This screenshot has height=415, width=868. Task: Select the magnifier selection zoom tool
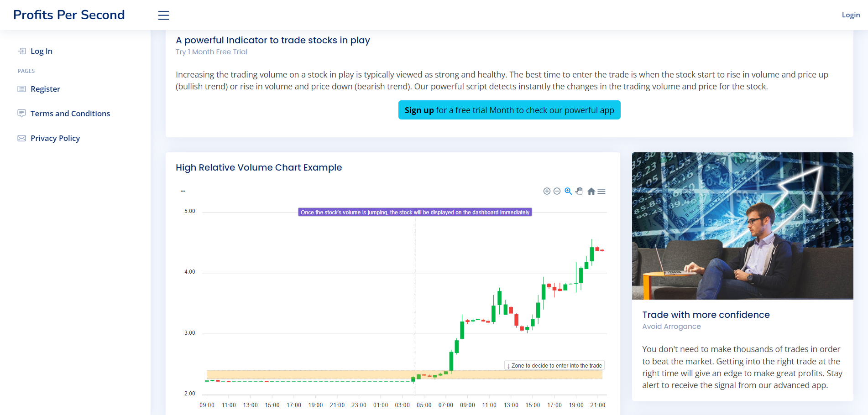click(568, 191)
